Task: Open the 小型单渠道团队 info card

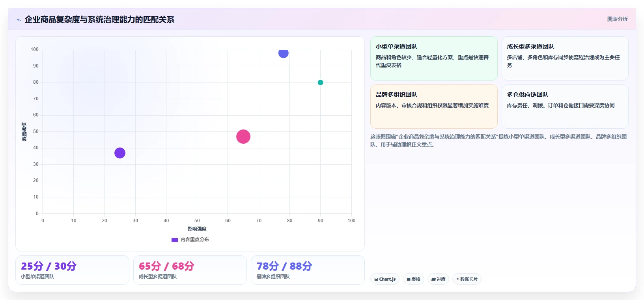Action: pyautogui.click(x=434, y=58)
